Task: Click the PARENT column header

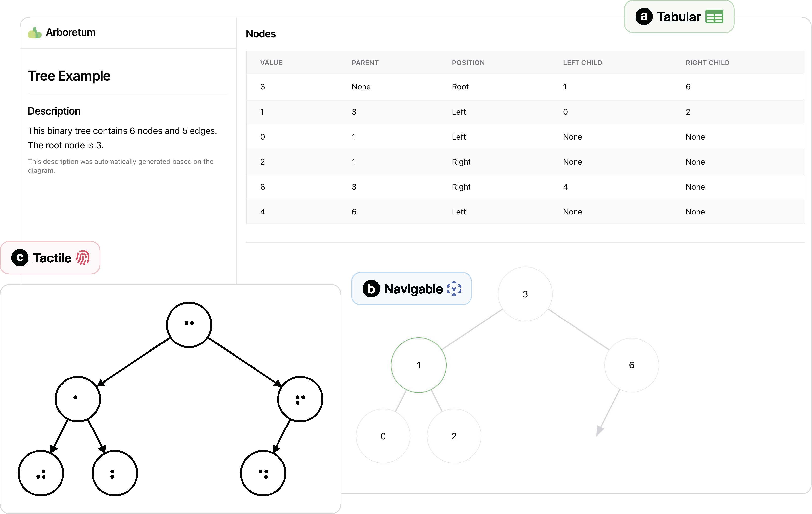Action: pos(365,62)
